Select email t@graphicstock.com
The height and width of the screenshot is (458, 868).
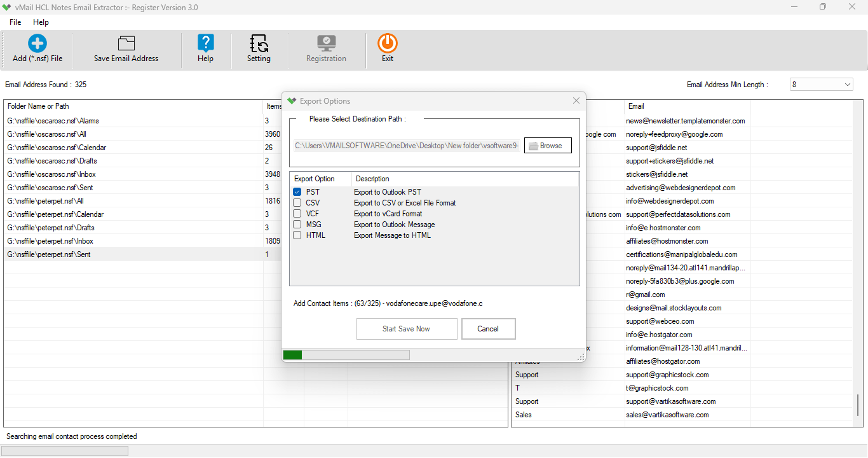pyautogui.click(x=657, y=388)
